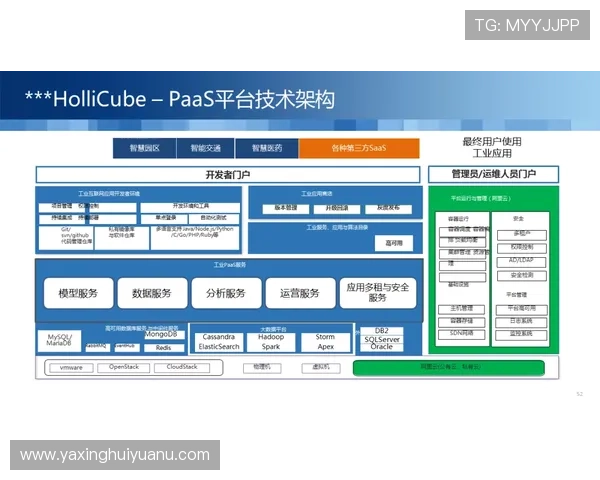Screen dimensions: 600x480
Task: Click the CloudStack box
Action: [182, 368]
